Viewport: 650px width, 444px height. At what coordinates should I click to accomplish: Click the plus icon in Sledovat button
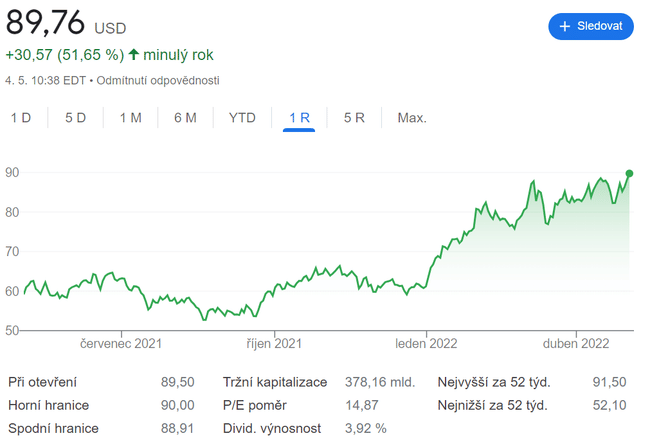[x=565, y=26]
